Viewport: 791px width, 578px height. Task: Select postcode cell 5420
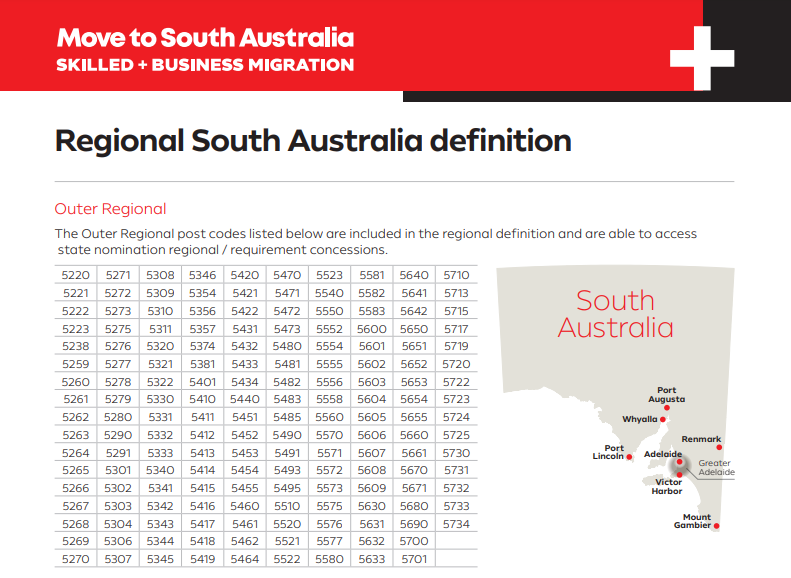[x=245, y=275]
